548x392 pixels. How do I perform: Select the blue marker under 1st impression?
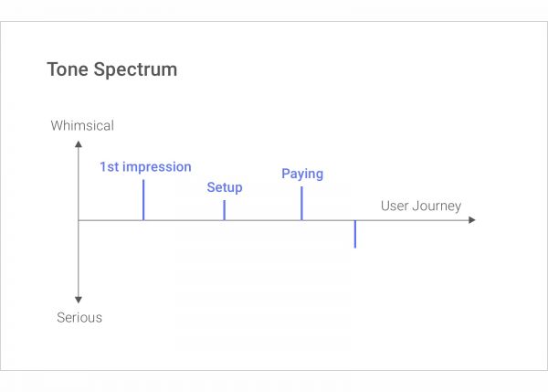143,200
